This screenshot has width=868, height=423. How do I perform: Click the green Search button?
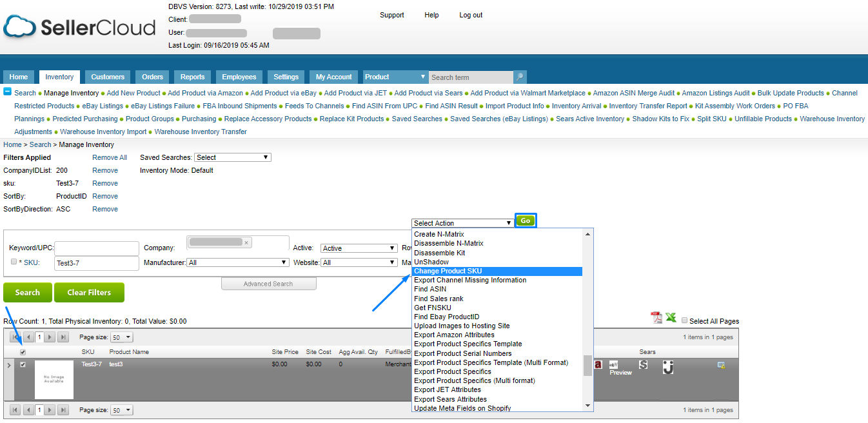tap(28, 292)
